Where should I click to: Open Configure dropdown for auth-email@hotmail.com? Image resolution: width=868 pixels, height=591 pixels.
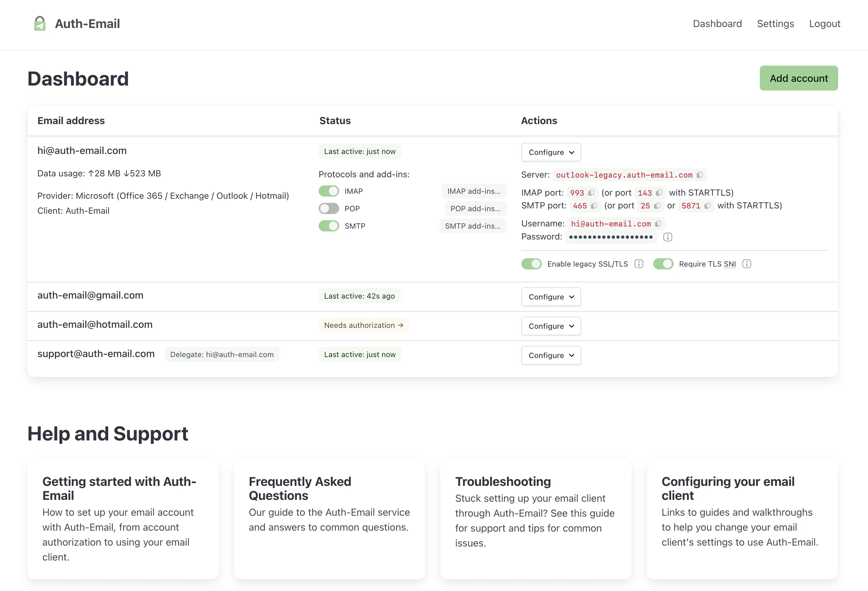(551, 326)
